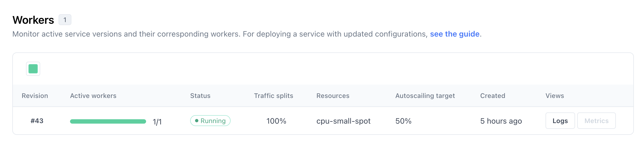Click the active workers progress bar
The image size is (644, 155).
(108, 121)
